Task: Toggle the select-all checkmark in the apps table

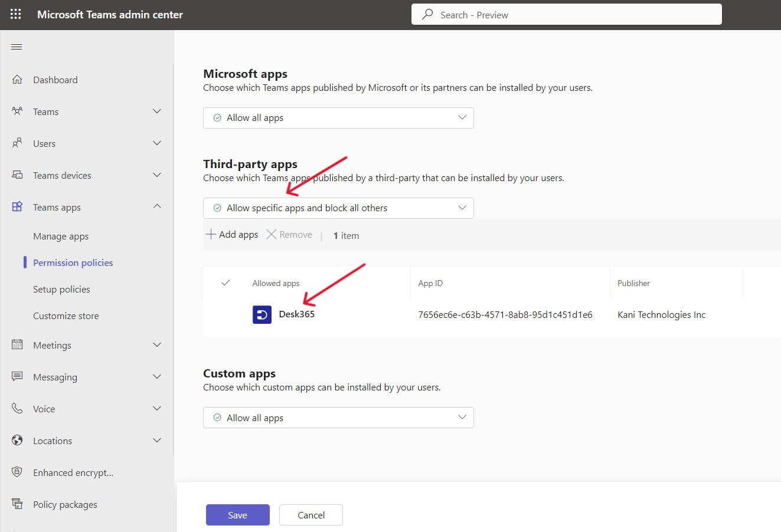Action: [226, 283]
